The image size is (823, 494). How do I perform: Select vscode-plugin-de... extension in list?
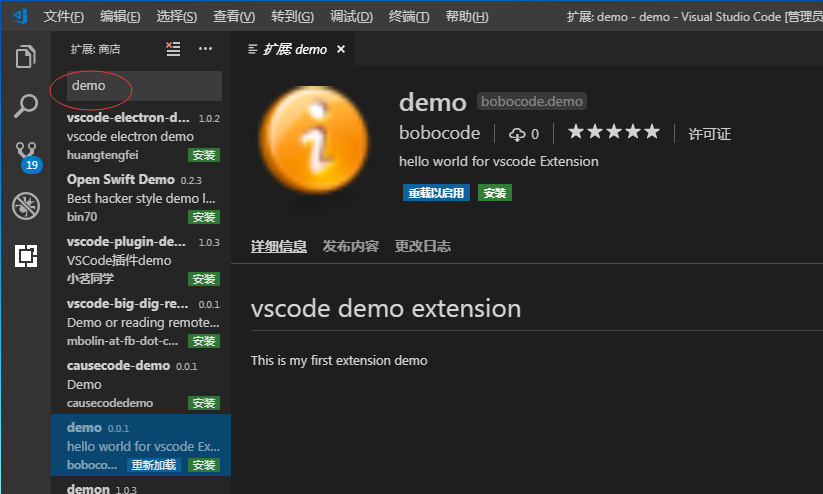tap(141, 259)
